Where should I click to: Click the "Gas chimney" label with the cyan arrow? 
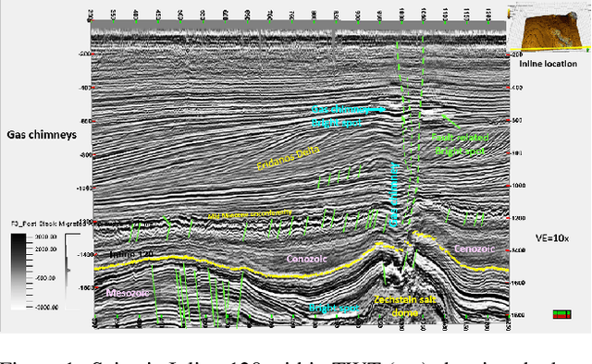[x=340, y=109]
